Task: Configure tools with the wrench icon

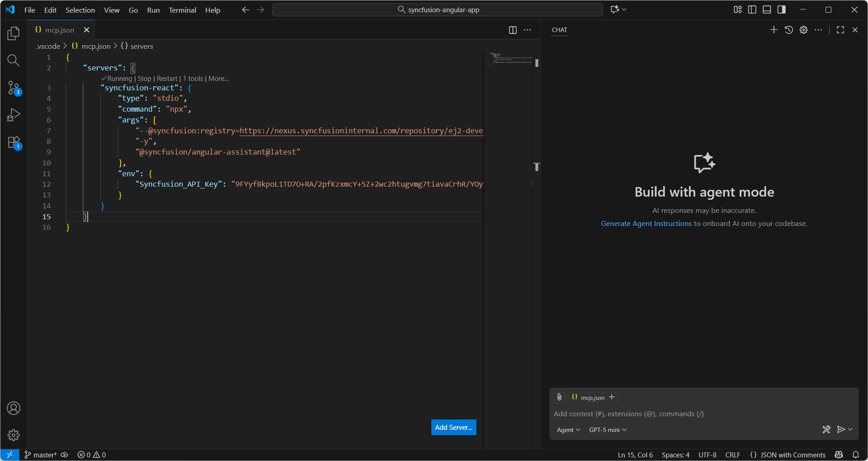Action: pyautogui.click(x=827, y=429)
